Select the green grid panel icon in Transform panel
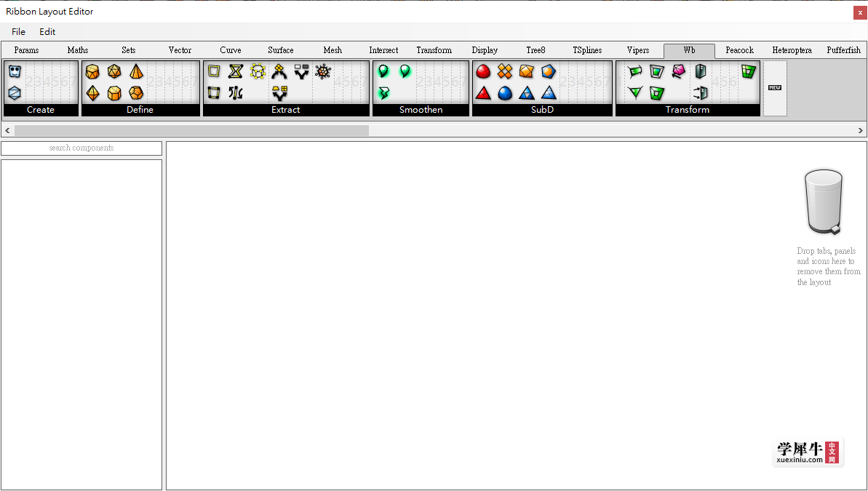This screenshot has width=868, height=491. pos(749,71)
